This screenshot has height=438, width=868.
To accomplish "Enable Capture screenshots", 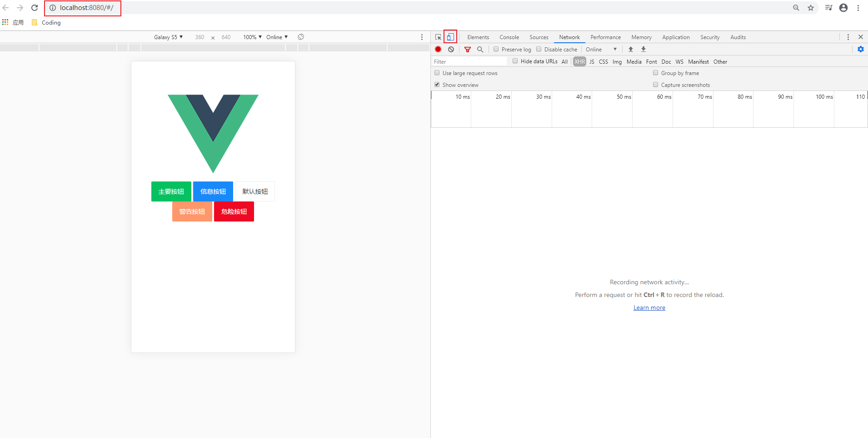I will pyautogui.click(x=656, y=85).
